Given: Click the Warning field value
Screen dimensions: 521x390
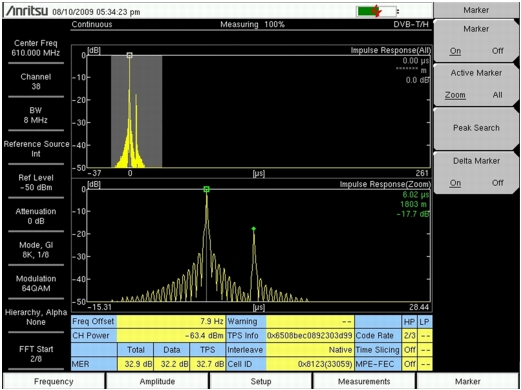Looking at the screenshot, I should coord(310,322).
